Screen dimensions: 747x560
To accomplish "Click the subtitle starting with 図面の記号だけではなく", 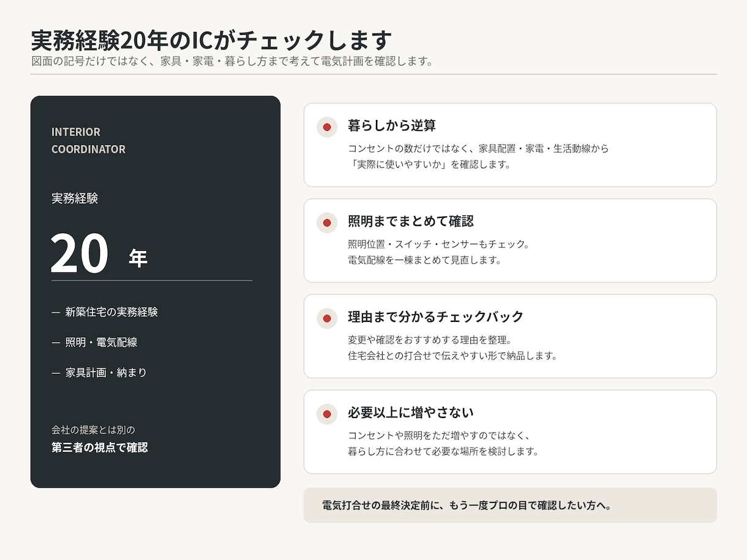I will click(x=232, y=62).
